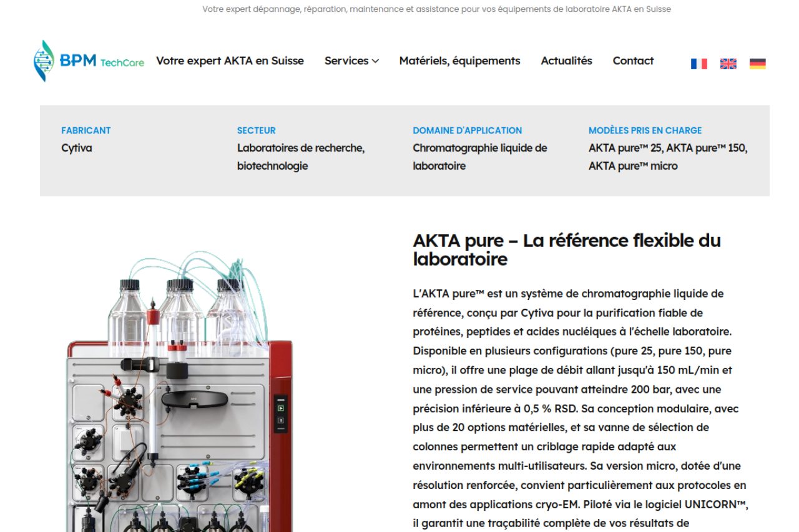Select the MODÈLES PRIS EN CHARGE label
This screenshot has height=532, width=799.
point(645,130)
